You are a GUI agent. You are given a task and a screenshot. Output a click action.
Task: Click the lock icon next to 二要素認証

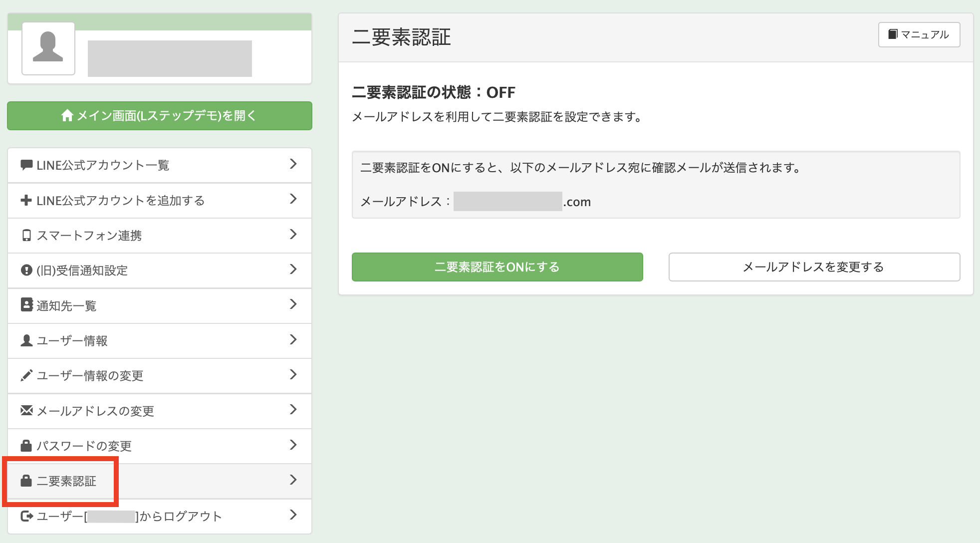pos(26,481)
